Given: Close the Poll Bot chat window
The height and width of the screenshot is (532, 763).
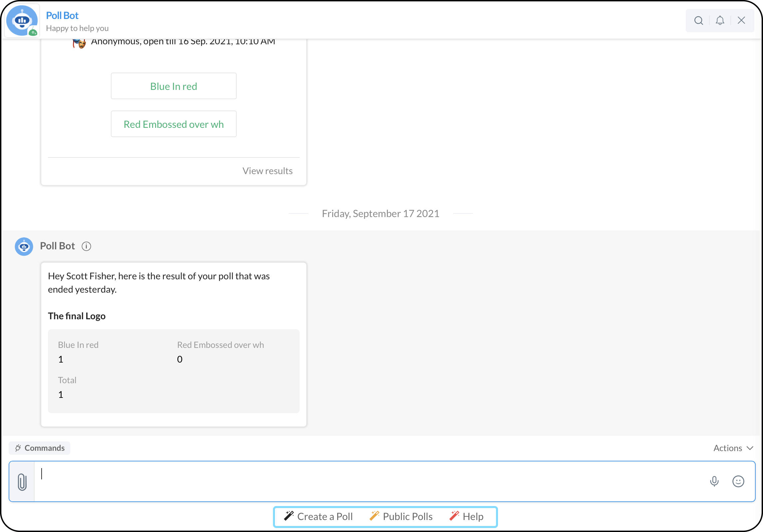Looking at the screenshot, I should click(741, 21).
